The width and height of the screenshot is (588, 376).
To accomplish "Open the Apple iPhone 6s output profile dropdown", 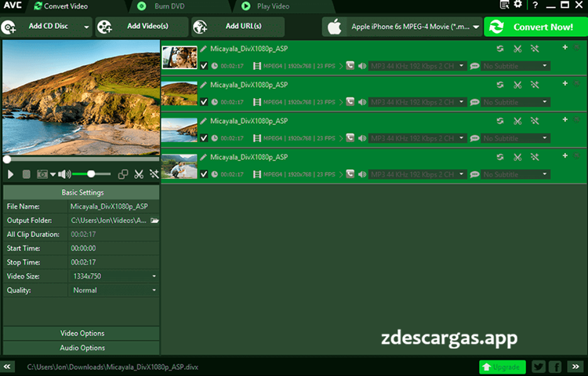I will [402, 27].
